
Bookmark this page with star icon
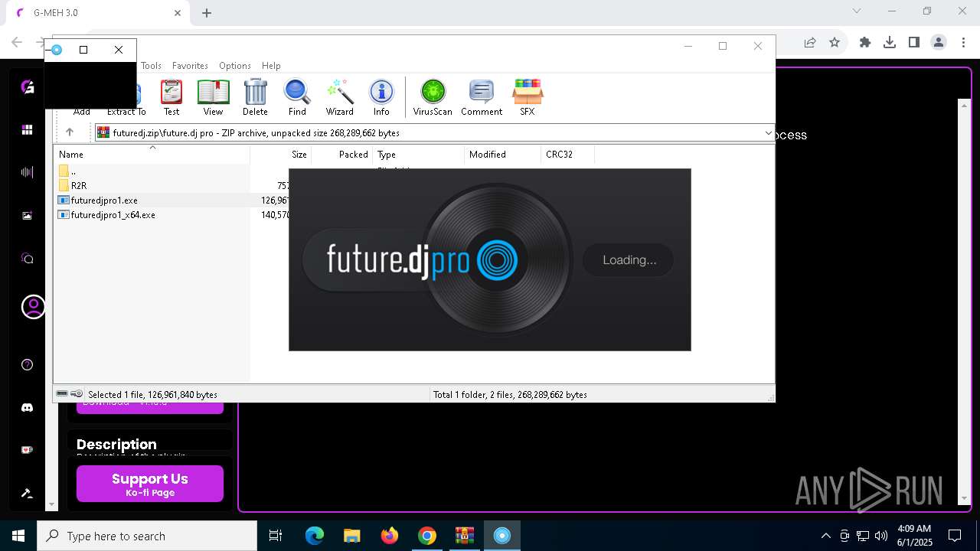(x=835, y=43)
